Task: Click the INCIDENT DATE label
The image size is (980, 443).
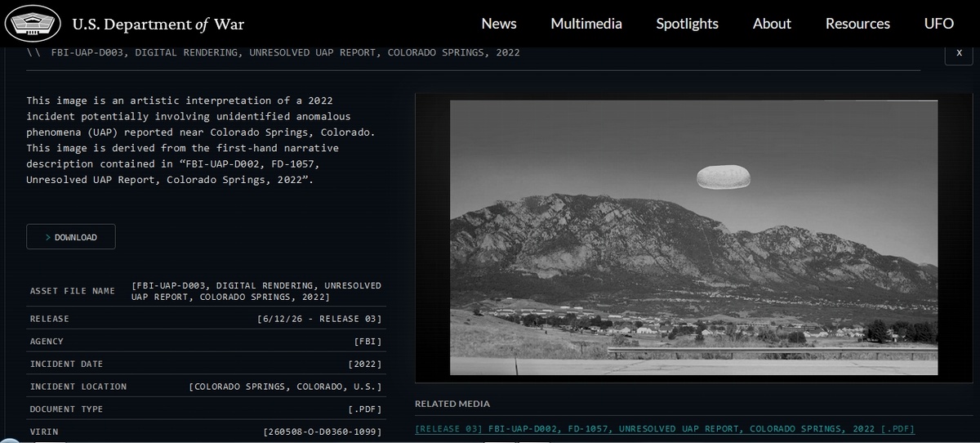Action: point(67,364)
